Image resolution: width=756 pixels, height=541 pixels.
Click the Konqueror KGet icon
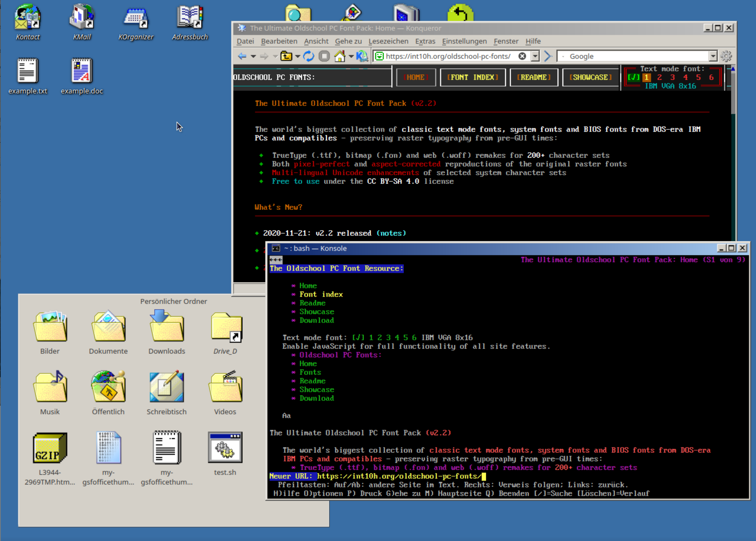[362, 56]
